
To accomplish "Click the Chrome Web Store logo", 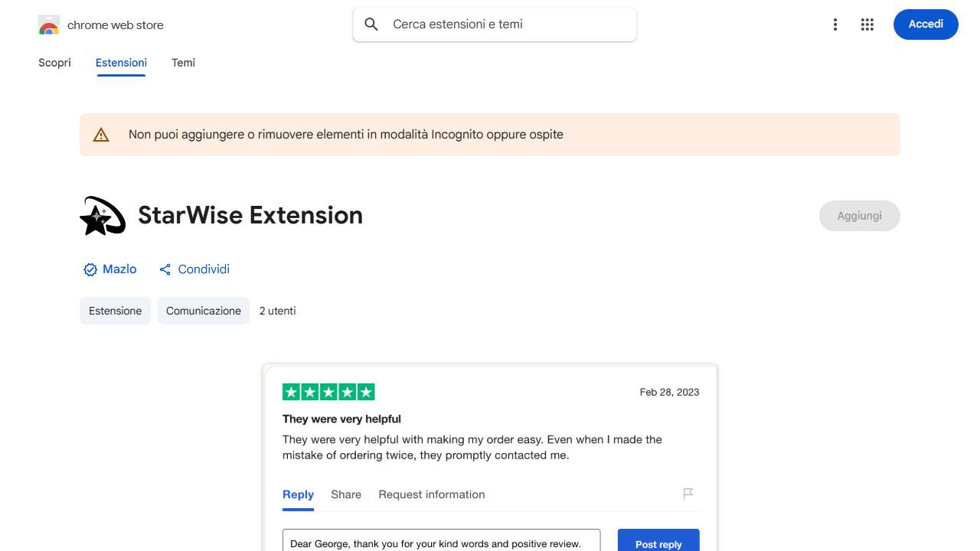I will (49, 25).
